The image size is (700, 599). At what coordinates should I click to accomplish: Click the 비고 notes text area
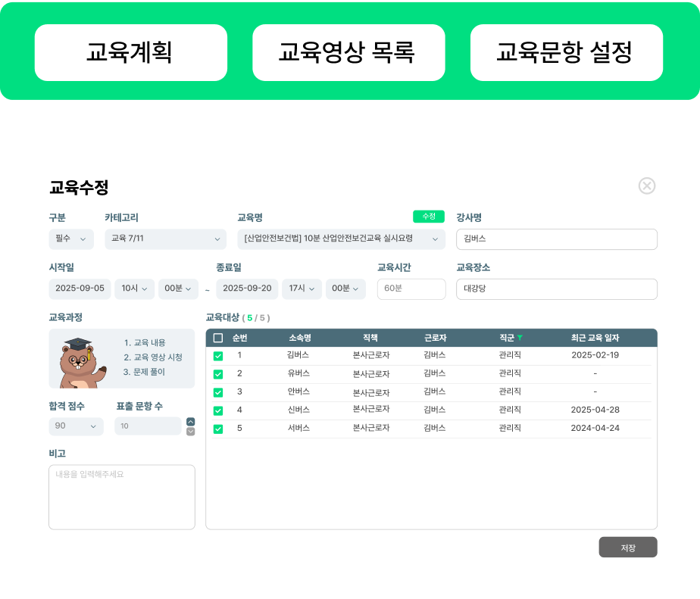click(122, 497)
